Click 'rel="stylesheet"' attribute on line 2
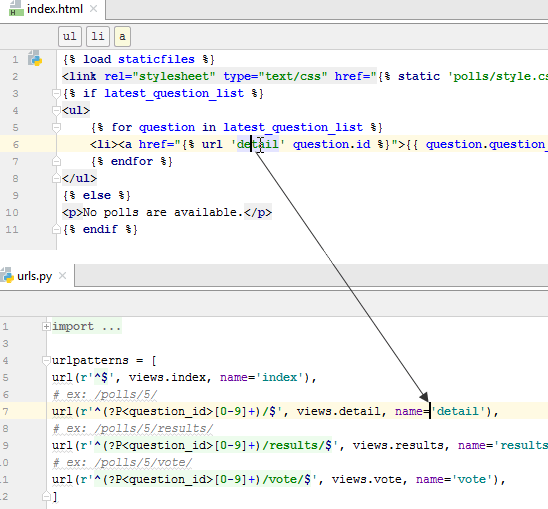 coord(159,76)
